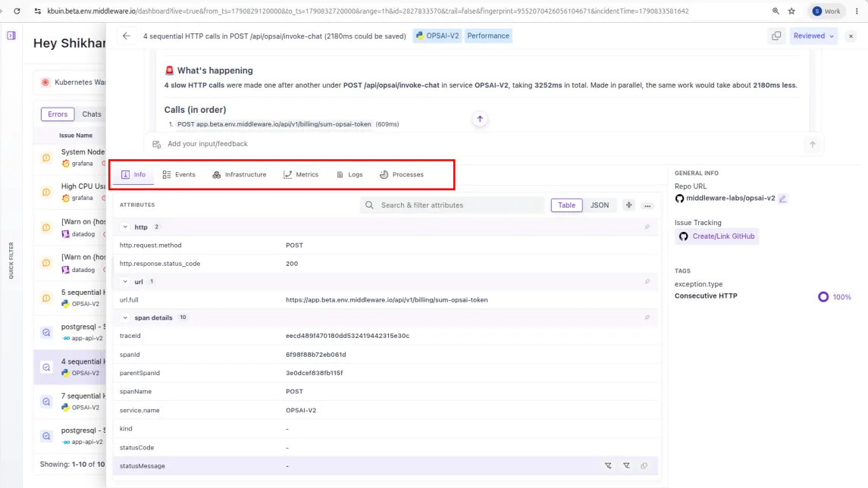
Task: Open the browser three-dot menu
Action: (x=857, y=11)
